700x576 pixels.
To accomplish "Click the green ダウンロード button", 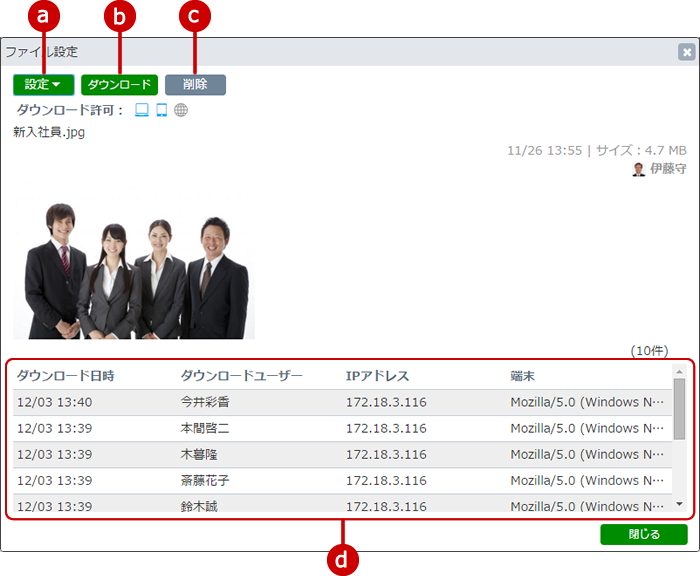I will 119,84.
